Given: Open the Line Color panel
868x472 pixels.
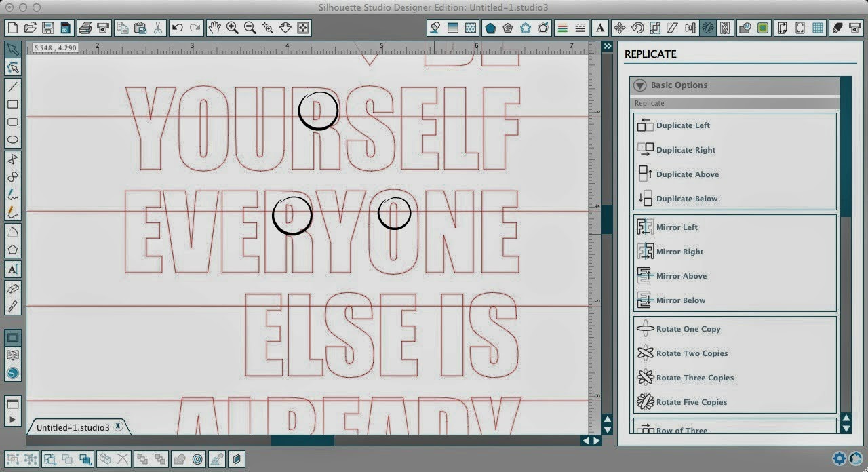Looking at the screenshot, I should point(562,28).
